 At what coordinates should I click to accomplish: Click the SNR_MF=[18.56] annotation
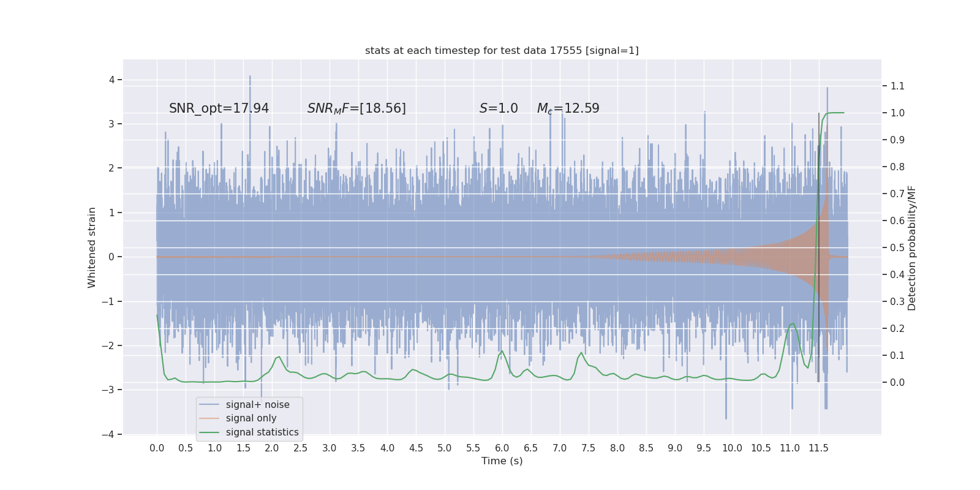[356, 108]
